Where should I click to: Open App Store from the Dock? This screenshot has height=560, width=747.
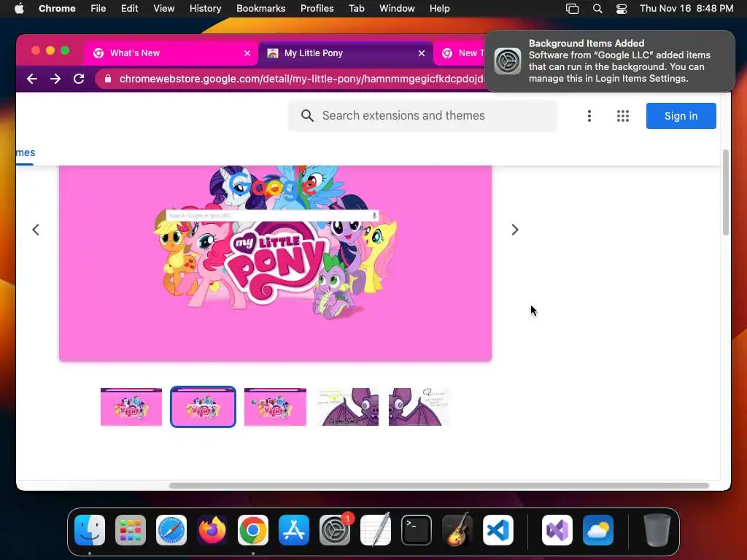tap(294, 530)
